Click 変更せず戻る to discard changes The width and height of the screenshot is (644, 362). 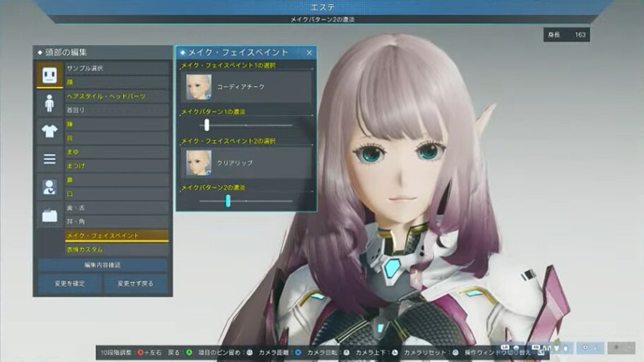coord(136,284)
